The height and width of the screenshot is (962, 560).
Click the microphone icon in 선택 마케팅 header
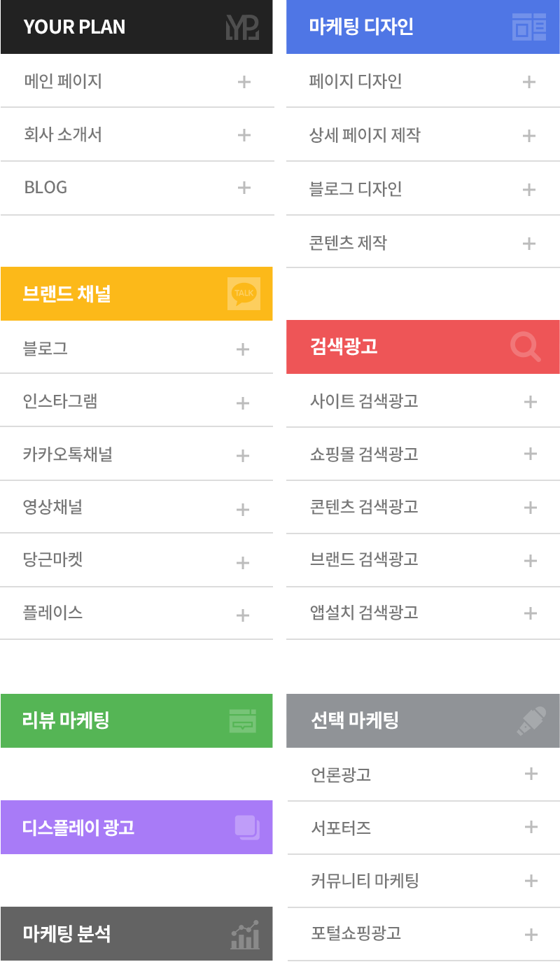(x=531, y=720)
